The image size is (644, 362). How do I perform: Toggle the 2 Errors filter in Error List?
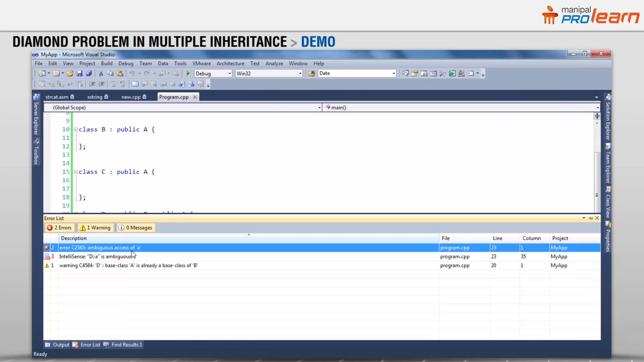coord(59,228)
